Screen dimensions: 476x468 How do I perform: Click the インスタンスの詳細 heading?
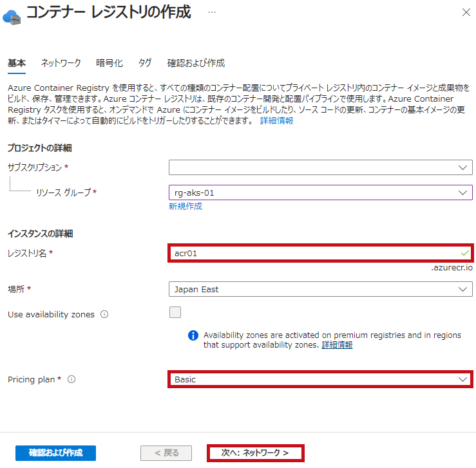click(x=40, y=234)
